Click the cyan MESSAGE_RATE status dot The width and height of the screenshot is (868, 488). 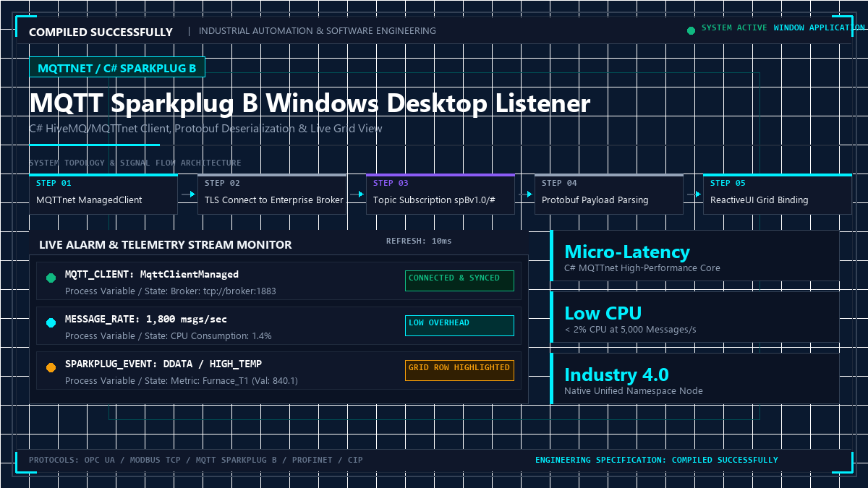pos(51,322)
